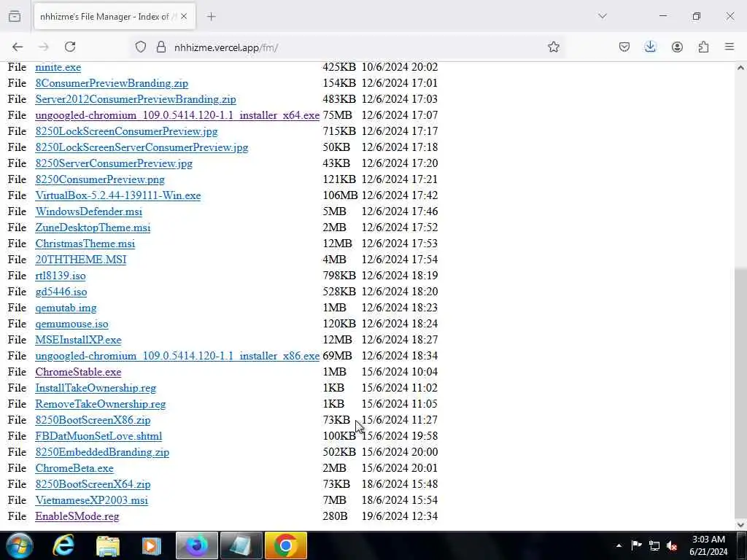Open InstallTakeOwnership.reg link
Image resolution: width=747 pixels, height=560 pixels.
coord(96,388)
